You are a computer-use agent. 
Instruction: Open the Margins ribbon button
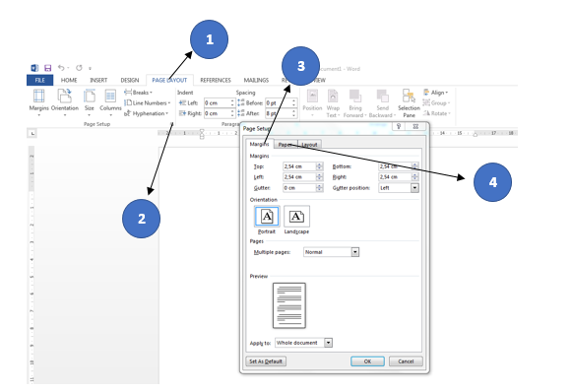[x=39, y=102]
